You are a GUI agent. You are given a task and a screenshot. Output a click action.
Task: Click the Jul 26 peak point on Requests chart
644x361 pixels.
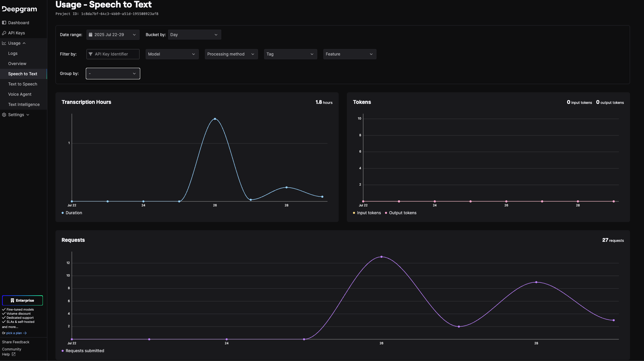(382, 257)
